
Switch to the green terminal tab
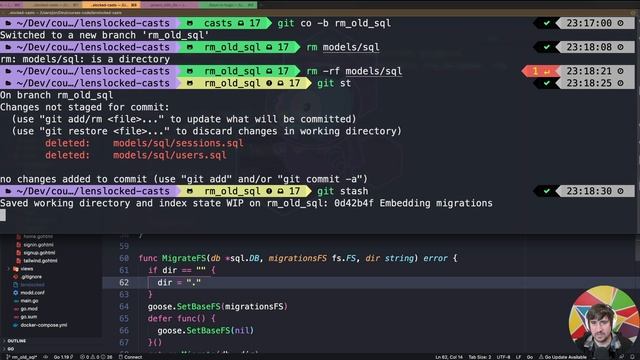click(x=228, y=5)
